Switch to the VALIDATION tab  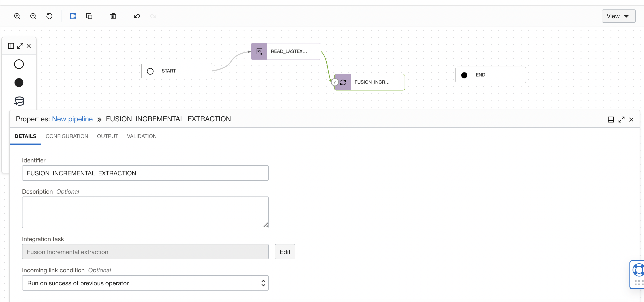click(141, 136)
